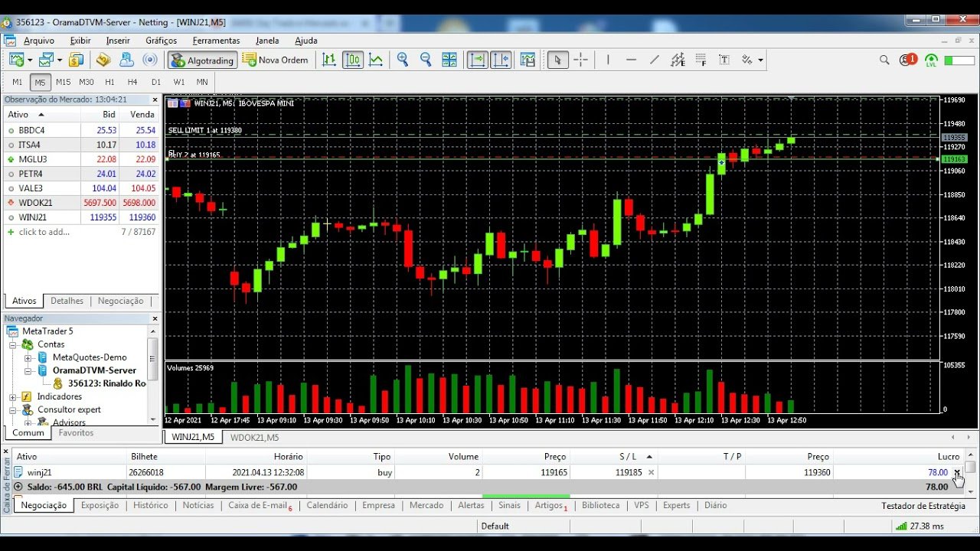Open the Ferramentas menu
The height and width of the screenshot is (551, 980).
(x=216, y=41)
